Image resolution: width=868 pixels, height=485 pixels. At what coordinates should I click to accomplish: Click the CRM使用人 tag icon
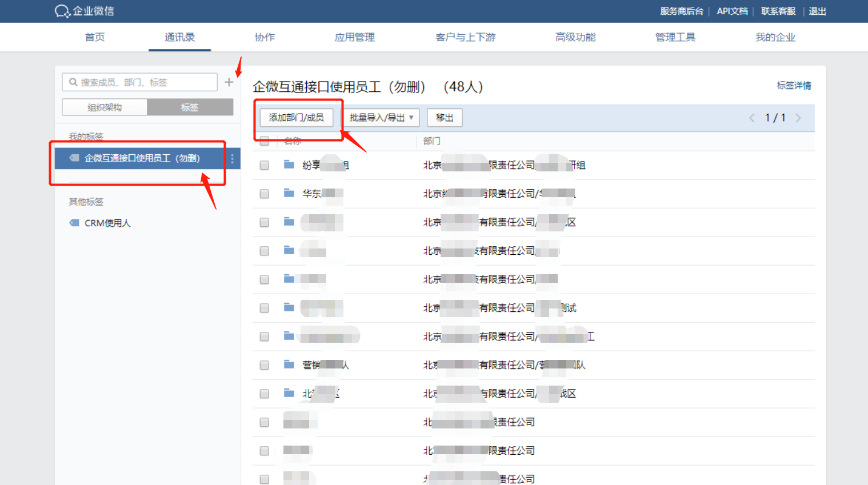(x=74, y=223)
